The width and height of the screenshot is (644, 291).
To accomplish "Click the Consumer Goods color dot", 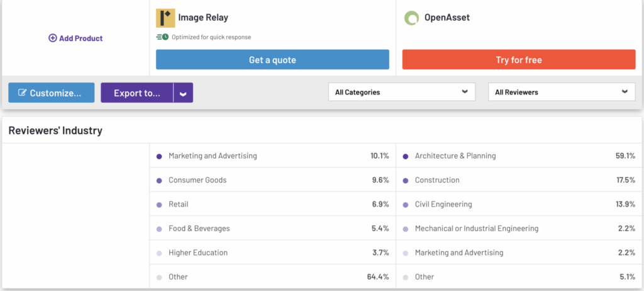I will tap(159, 181).
